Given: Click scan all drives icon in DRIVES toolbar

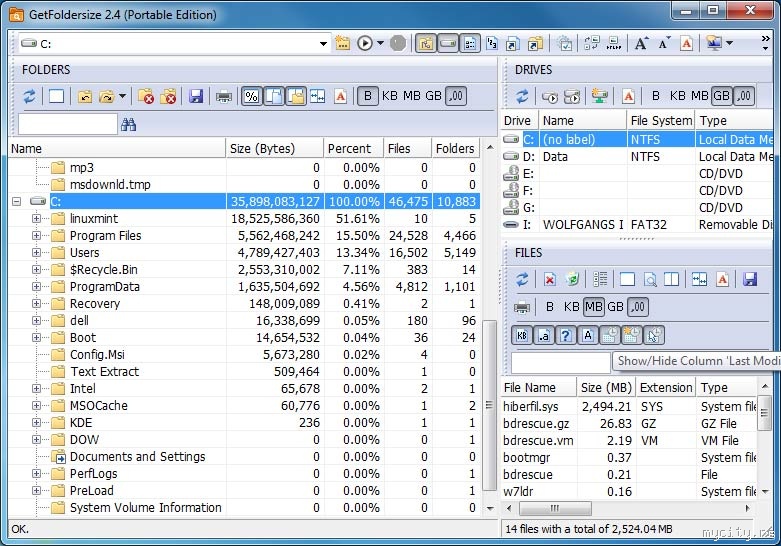Looking at the screenshot, I should pos(572,96).
